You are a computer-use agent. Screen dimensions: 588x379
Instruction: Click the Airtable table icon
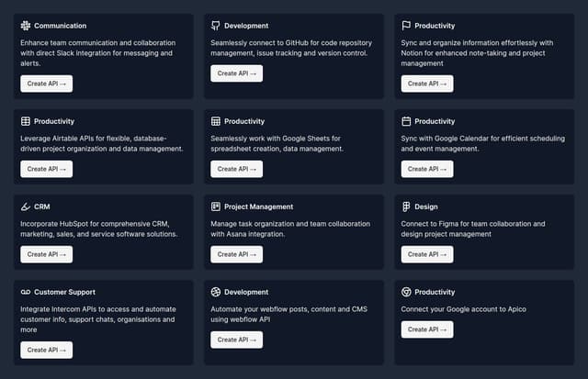tap(26, 121)
